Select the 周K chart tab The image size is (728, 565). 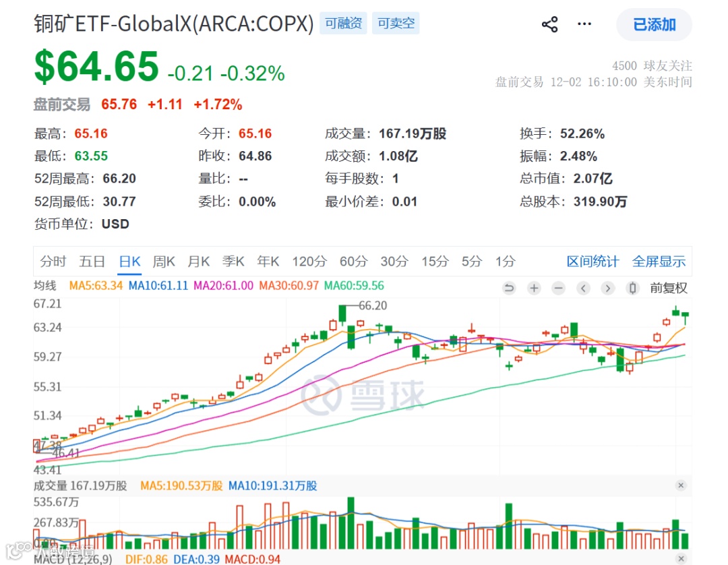pyautogui.click(x=164, y=262)
